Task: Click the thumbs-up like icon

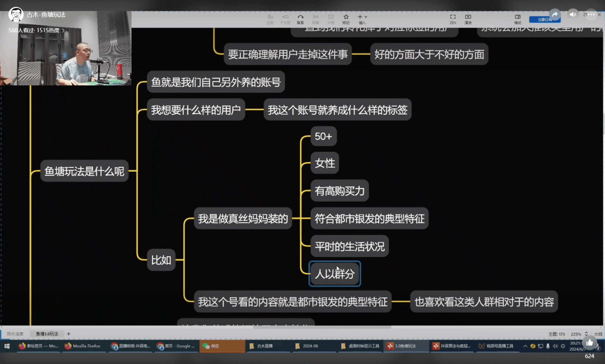Action: (x=589, y=343)
